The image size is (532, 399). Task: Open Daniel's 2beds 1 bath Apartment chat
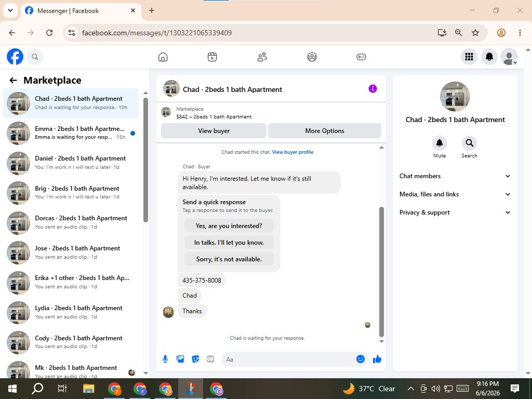(x=71, y=163)
